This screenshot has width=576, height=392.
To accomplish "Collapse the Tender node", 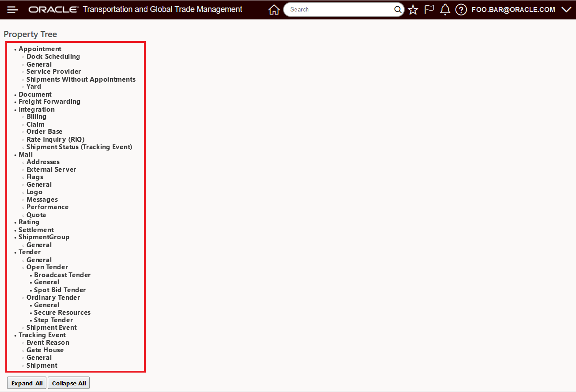I will [30, 252].
